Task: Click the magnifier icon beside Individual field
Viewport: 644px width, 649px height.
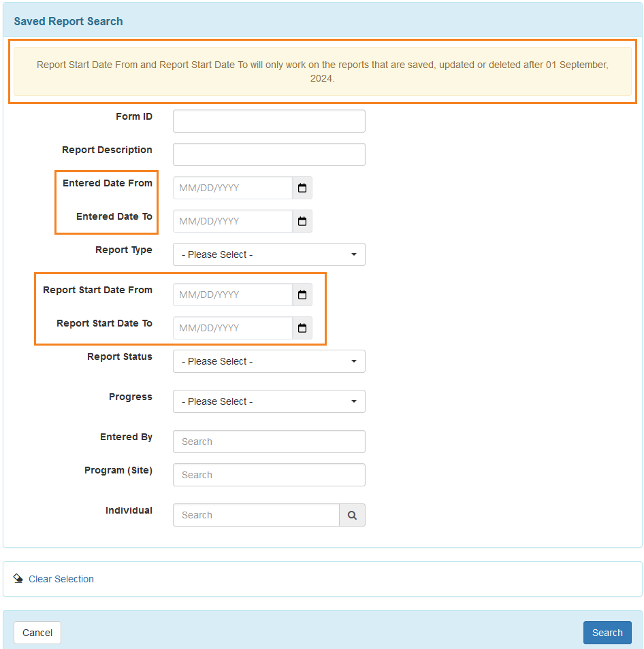Action: coord(352,515)
